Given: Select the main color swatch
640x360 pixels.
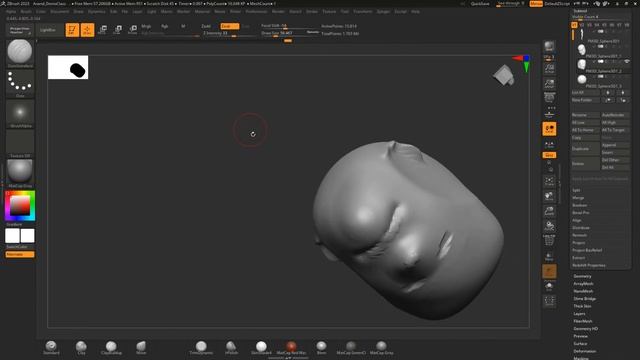Looking at the screenshot, I should (x=28, y=236).
